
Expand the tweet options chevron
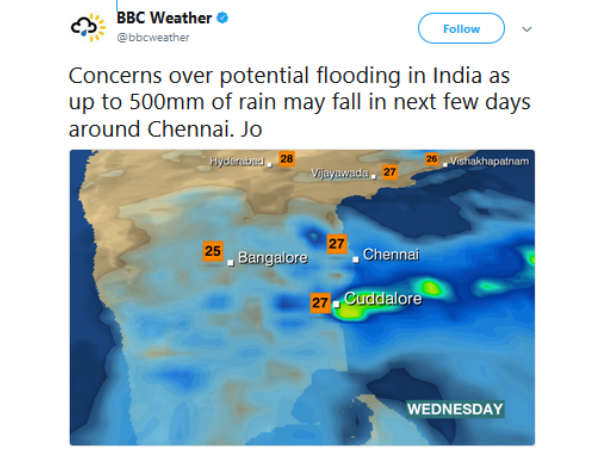point(527,29)
